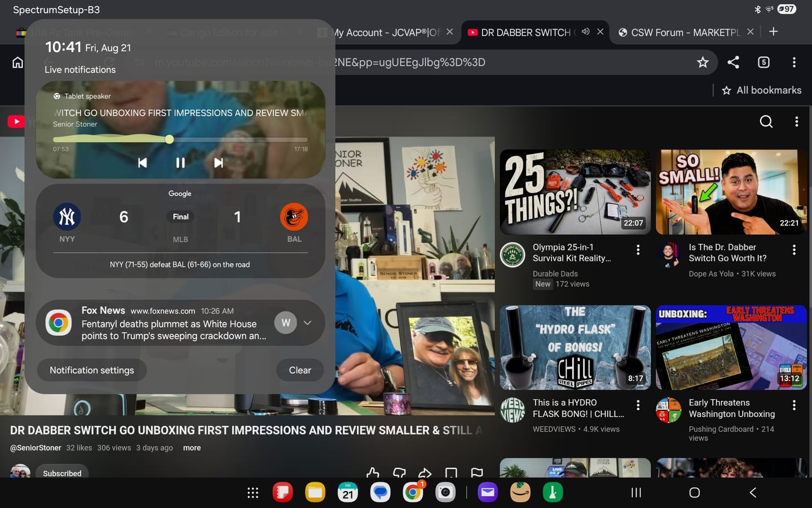The image size is (812, 508).
Task: Skip to previous track in media notification
Action: click(143, 163)
